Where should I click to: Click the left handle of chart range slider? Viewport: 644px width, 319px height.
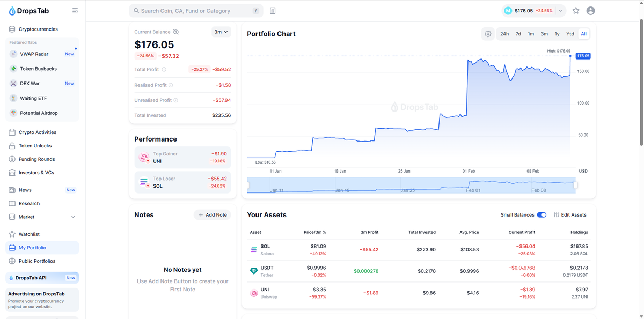248,185
